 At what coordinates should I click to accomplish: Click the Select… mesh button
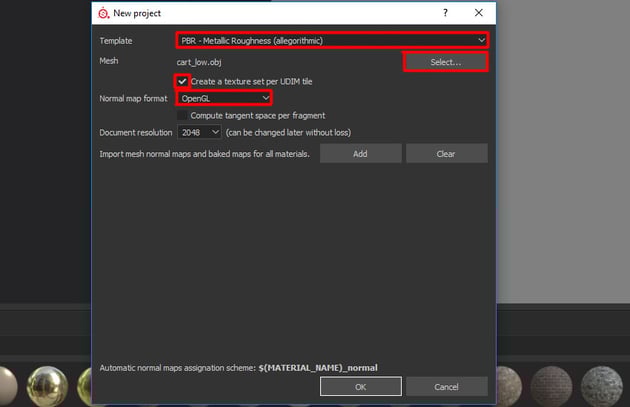[446, 62]
